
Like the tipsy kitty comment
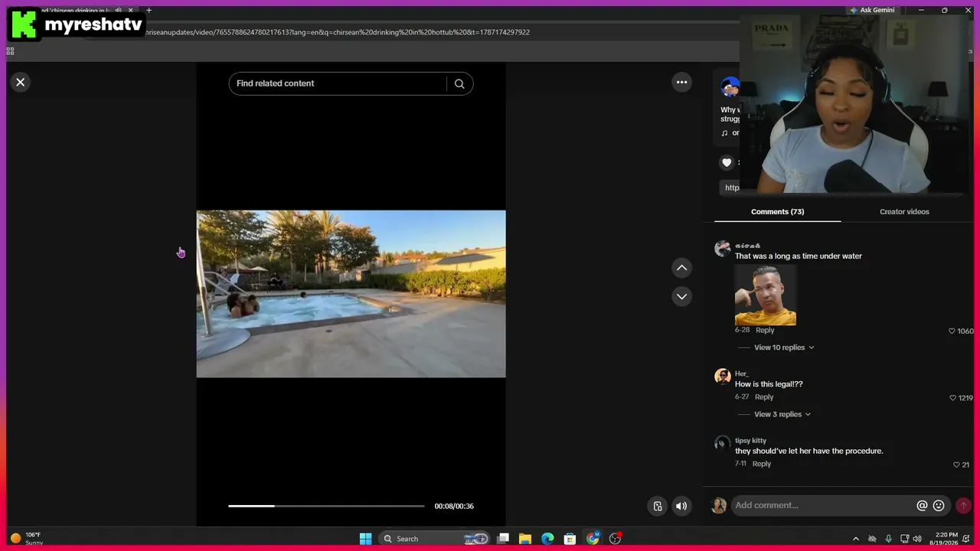click(956, 465)
